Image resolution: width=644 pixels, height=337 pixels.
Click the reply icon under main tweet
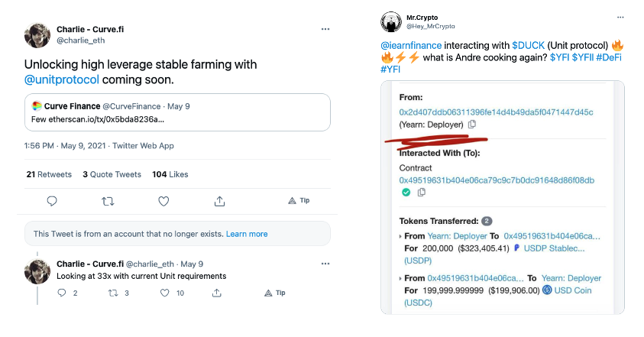tap(52, 201)
